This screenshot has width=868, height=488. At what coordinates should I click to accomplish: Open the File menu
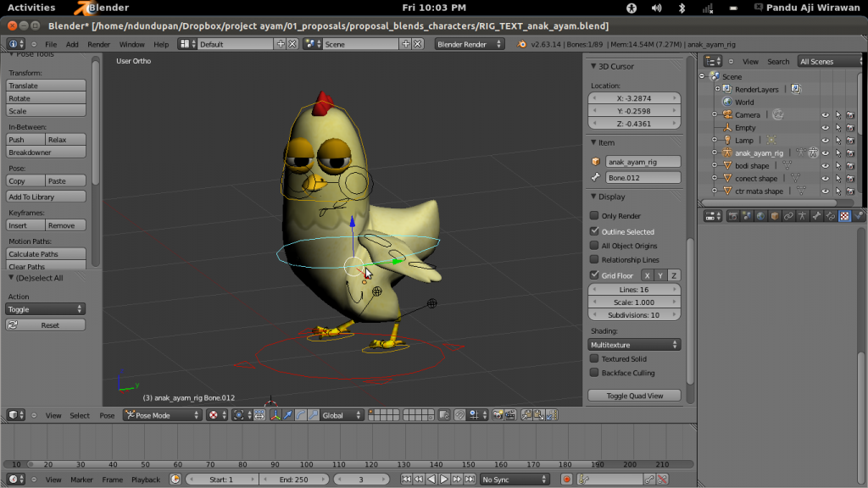[x=51, y=44]
